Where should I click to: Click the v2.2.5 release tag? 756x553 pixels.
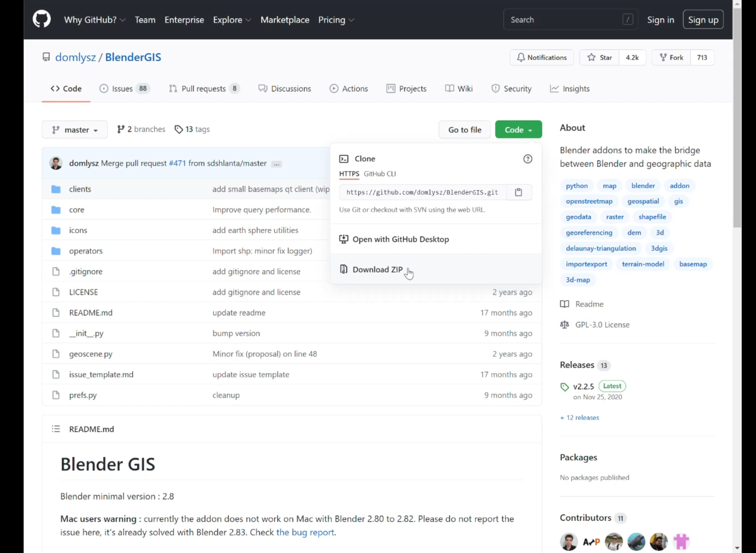[583, 386]
